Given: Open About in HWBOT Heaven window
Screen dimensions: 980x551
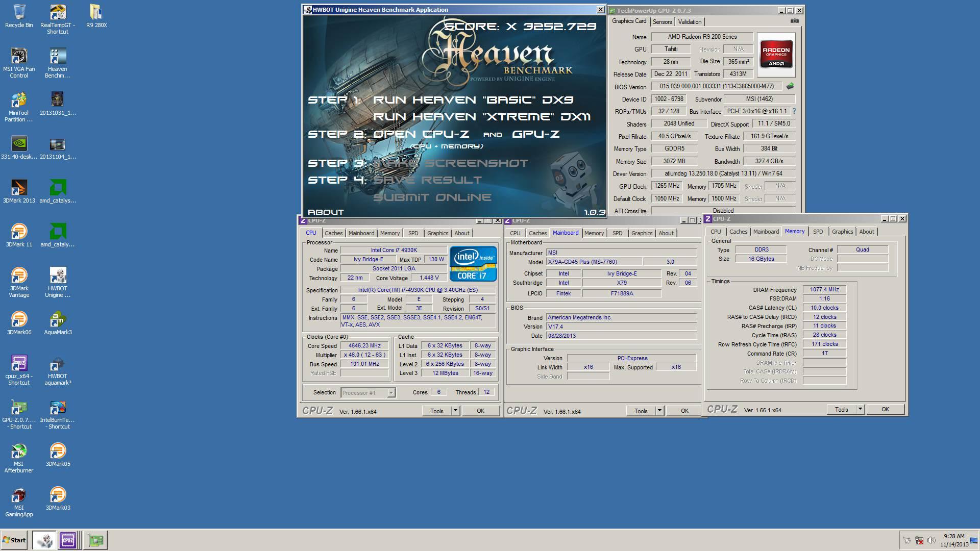Looking at the screenshot, I should [x=326, y=212].
